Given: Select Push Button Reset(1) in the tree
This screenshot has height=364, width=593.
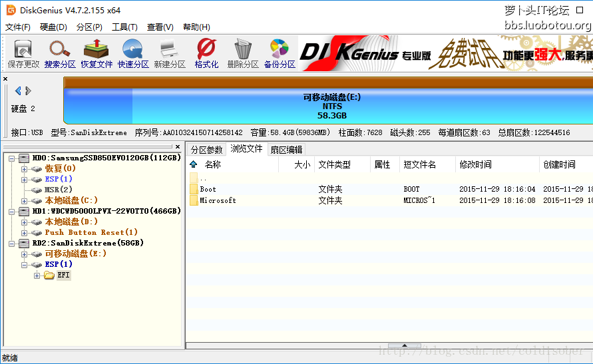Looking at the screenshot, I should (91, 232).
